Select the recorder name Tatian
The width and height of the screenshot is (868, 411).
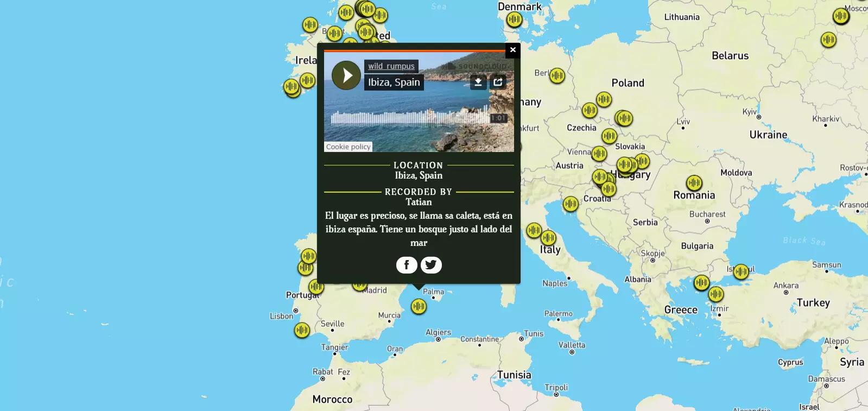tap(419, 202)
